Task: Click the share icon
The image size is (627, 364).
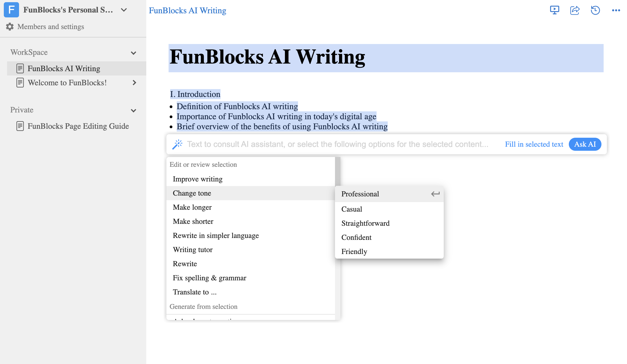Action: (x=575, y=10)
